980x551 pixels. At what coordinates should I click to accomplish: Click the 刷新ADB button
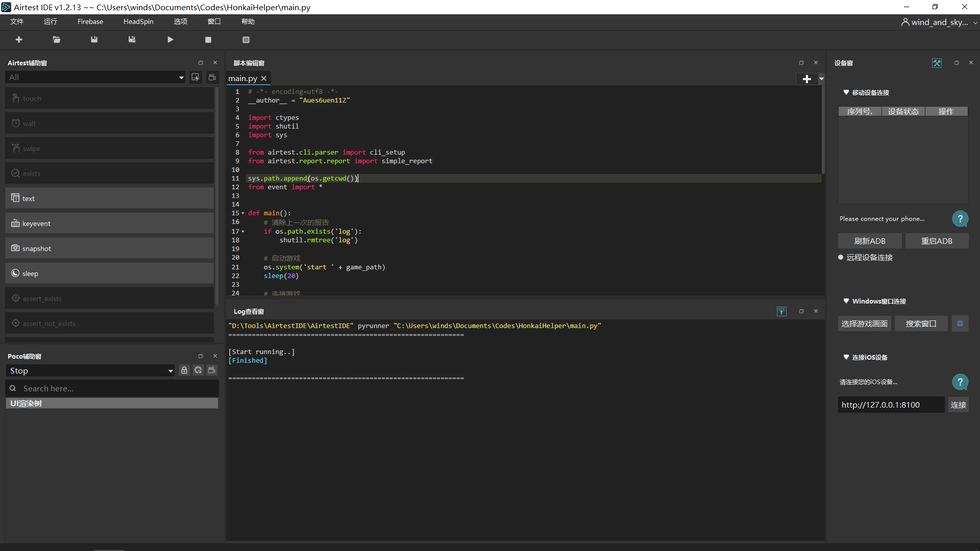pyautogui.click(x=870, y=241)
